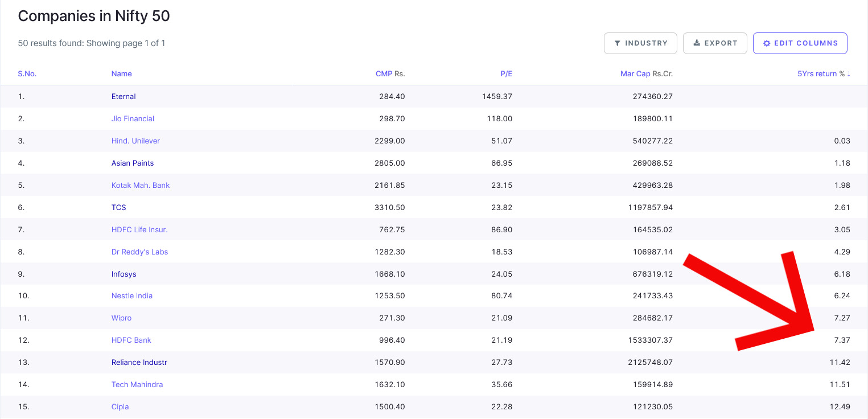Open the Nestle India company link

point(132,296)
